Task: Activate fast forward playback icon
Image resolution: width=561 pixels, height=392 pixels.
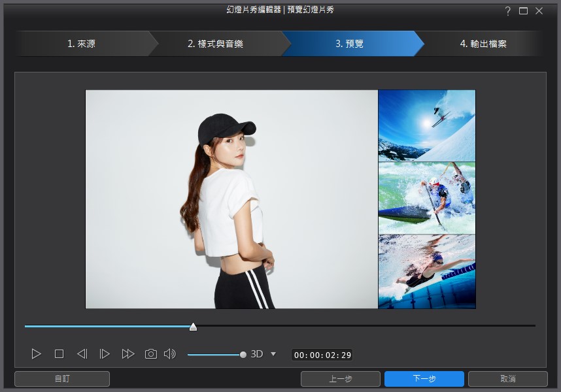Action: point(128,353)
